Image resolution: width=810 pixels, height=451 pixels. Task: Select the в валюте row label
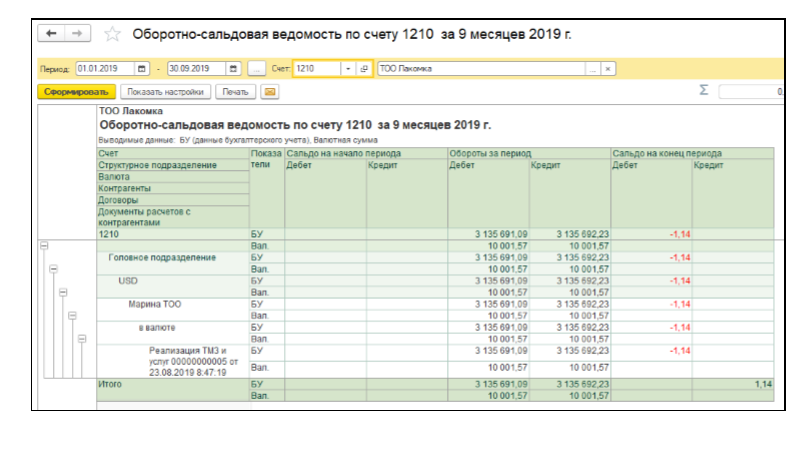(x=157, y=328)
